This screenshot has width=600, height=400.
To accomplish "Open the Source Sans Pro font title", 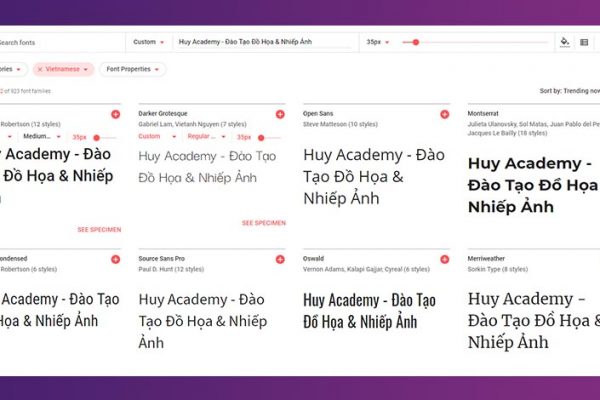I will click(x=161, y=258).
